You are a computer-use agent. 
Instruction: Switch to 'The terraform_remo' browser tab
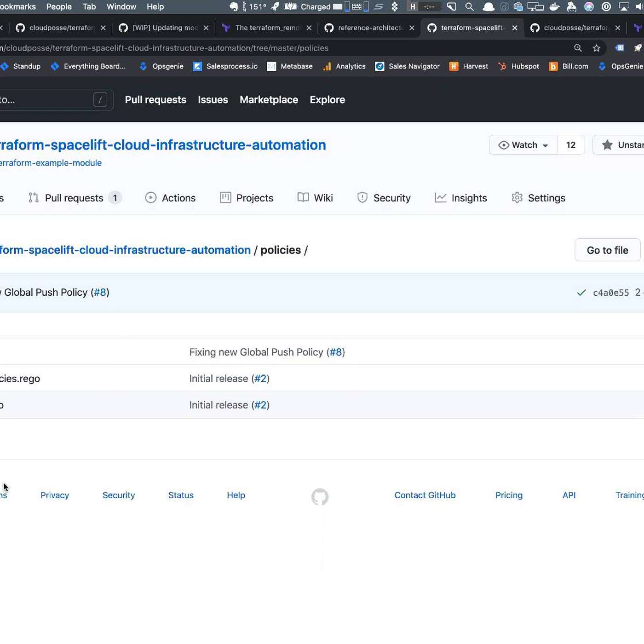point(266,28)
